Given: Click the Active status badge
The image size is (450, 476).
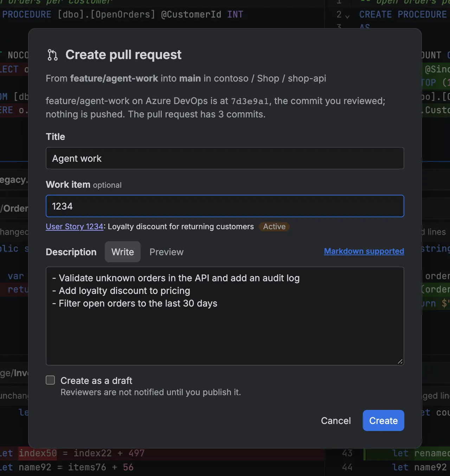Looking at the screenshot, I should tap(274, 226).
